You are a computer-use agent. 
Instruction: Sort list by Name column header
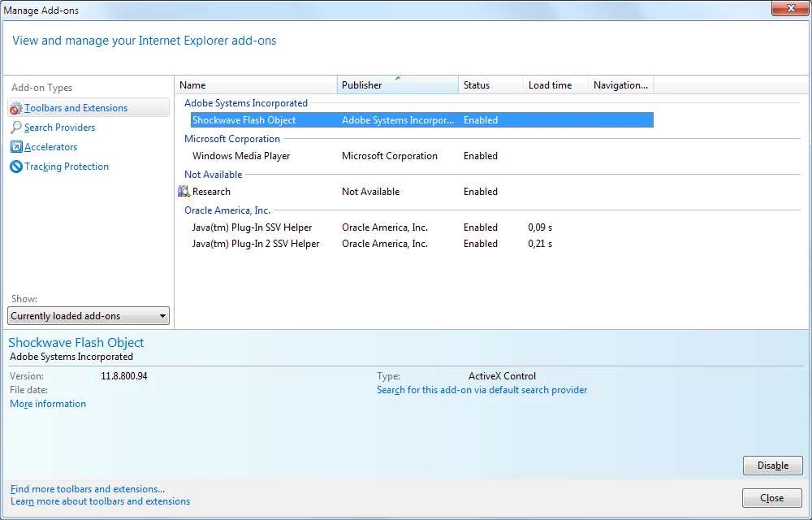pos(256,85)
